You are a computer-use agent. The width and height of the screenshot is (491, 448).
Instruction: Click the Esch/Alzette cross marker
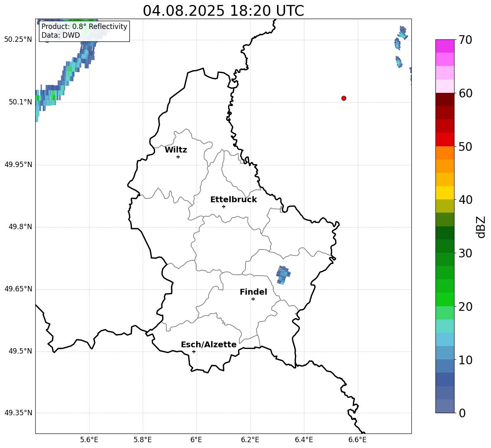pos(194,351)
